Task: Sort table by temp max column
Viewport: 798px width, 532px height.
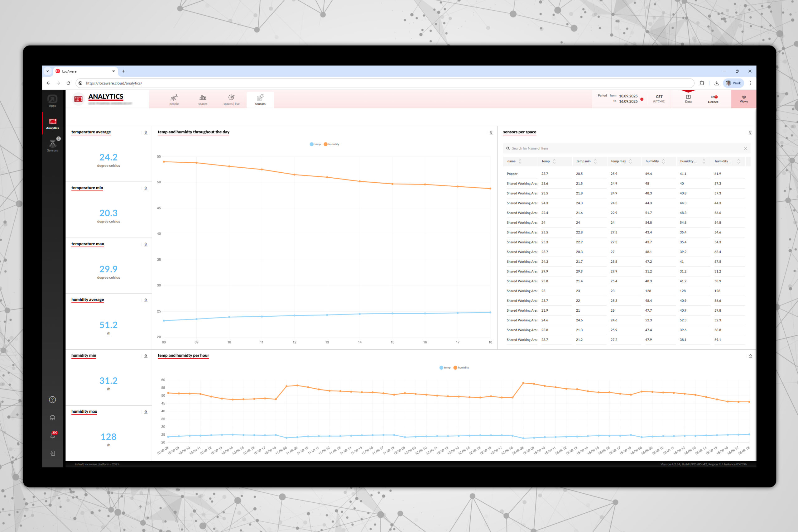Action: click(x=630, y=161)
